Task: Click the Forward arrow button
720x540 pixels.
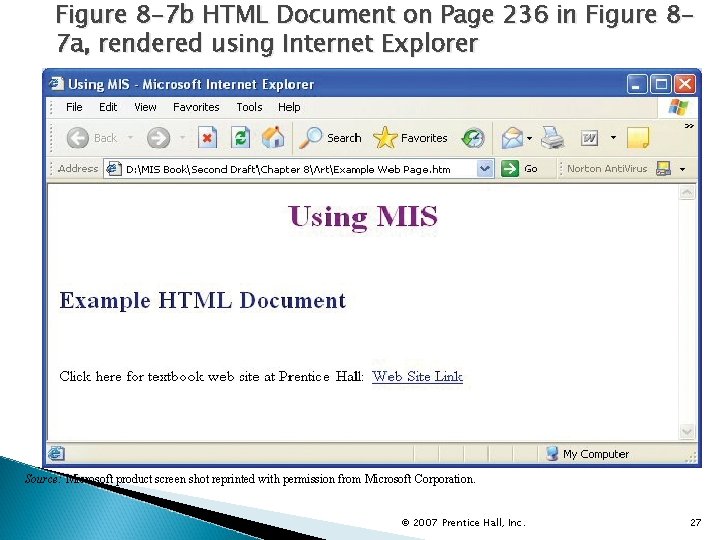Action: 158,138
